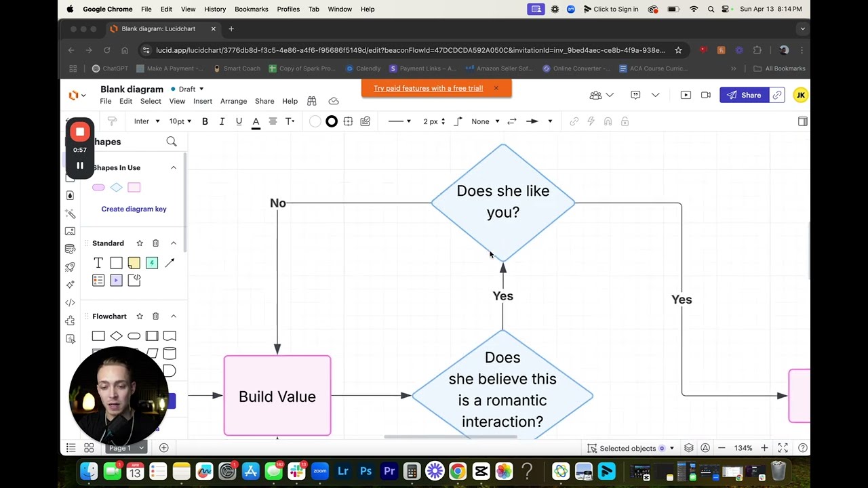Open the image panel in left sidebar
This screenshot has height=488, width=868.
70,232
